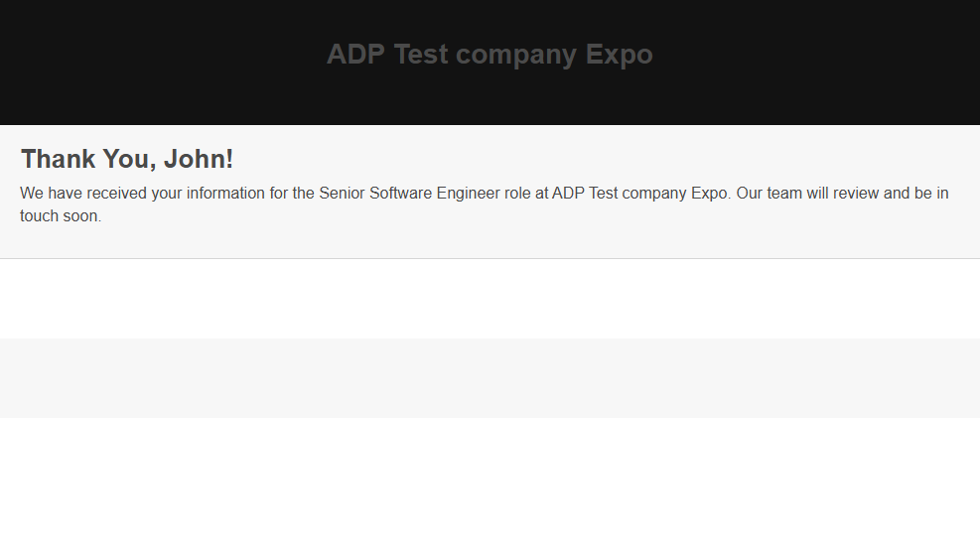Click the ADP Test company Expo header title
The width and height of the screenshot is (980, 543).
[x=490, y=55]
